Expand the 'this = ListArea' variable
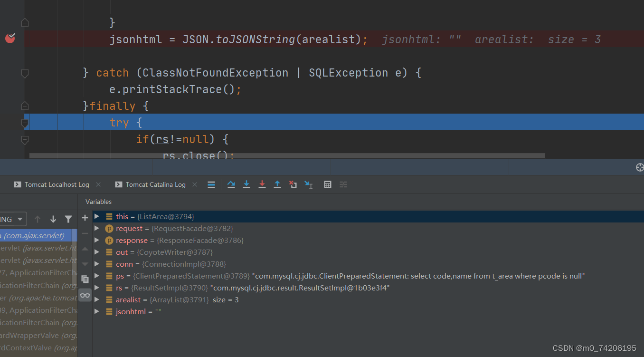Screen dimensions: 644x357 (x=96, y=216)
